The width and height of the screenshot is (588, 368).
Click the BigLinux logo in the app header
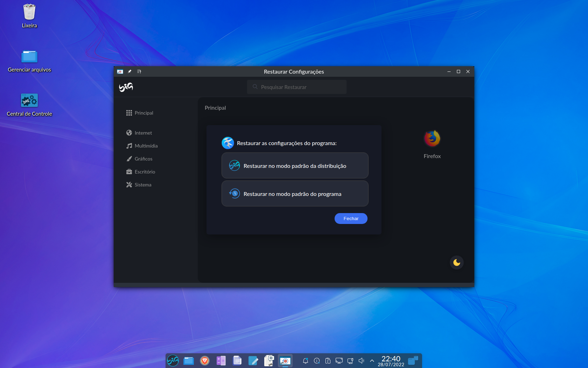click(126, 87)
